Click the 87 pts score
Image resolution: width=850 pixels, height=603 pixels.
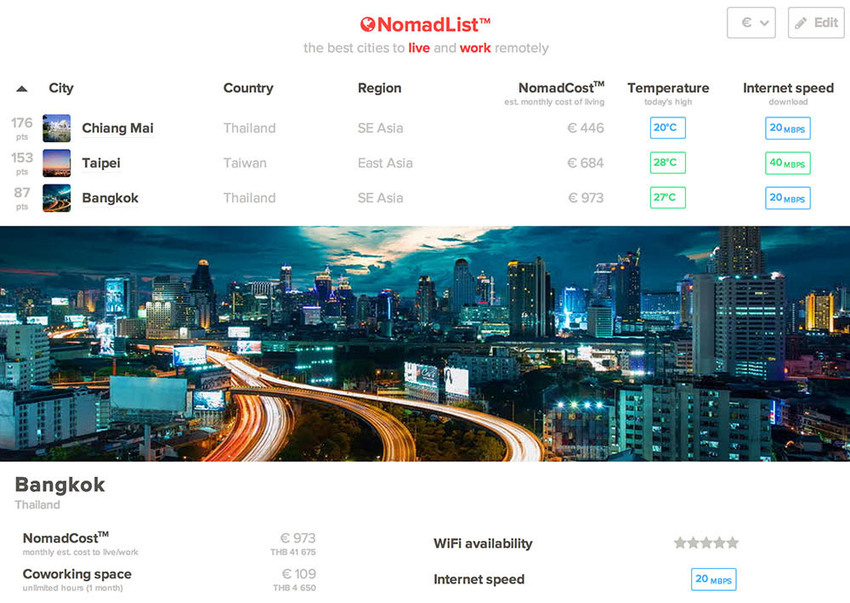coord(22,198)
